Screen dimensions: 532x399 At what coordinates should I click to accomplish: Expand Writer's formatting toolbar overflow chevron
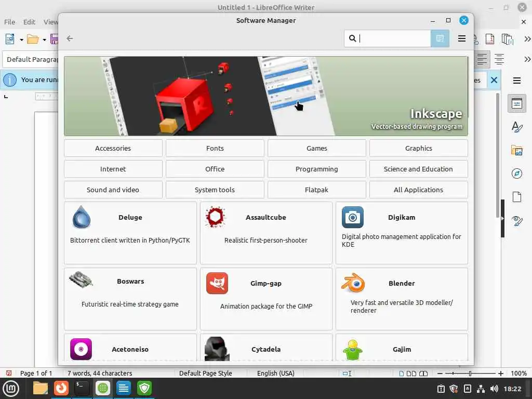527,59
